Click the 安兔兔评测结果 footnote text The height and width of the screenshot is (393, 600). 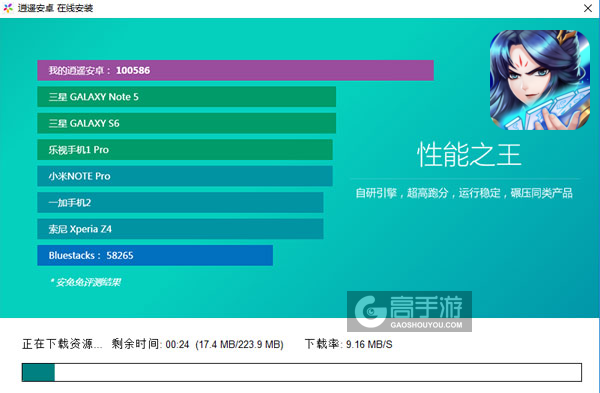85,282
